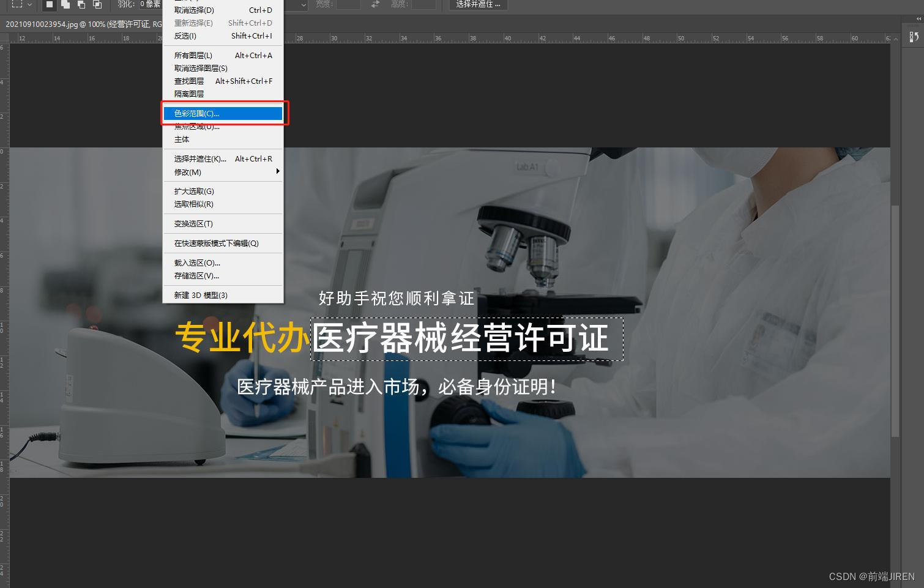
Task: Choose 取消选择图层(S) menu entry
Action: (223, 68)
